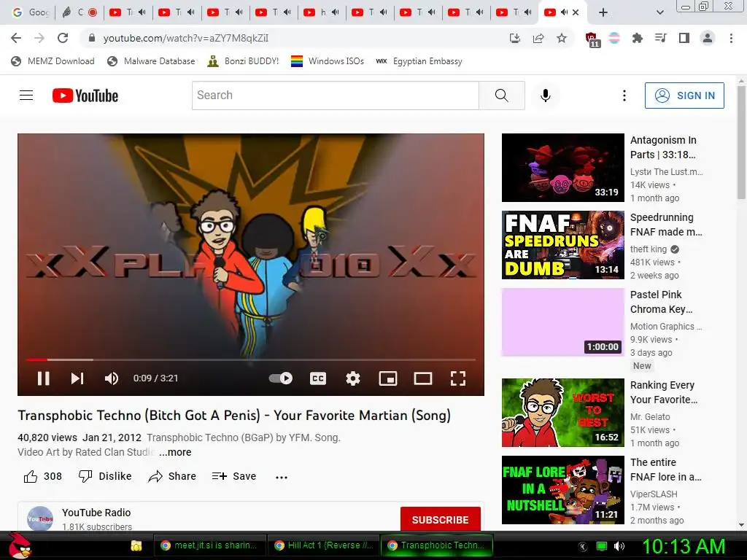Reload the current YouTube page
This screenshot has width=747, height=560.
click(x=63, y=38)
